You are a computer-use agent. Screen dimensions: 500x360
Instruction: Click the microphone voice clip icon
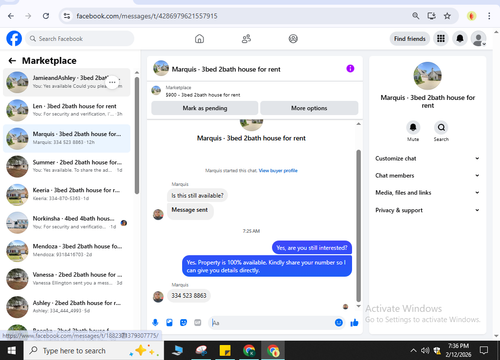tap(155, 322)
